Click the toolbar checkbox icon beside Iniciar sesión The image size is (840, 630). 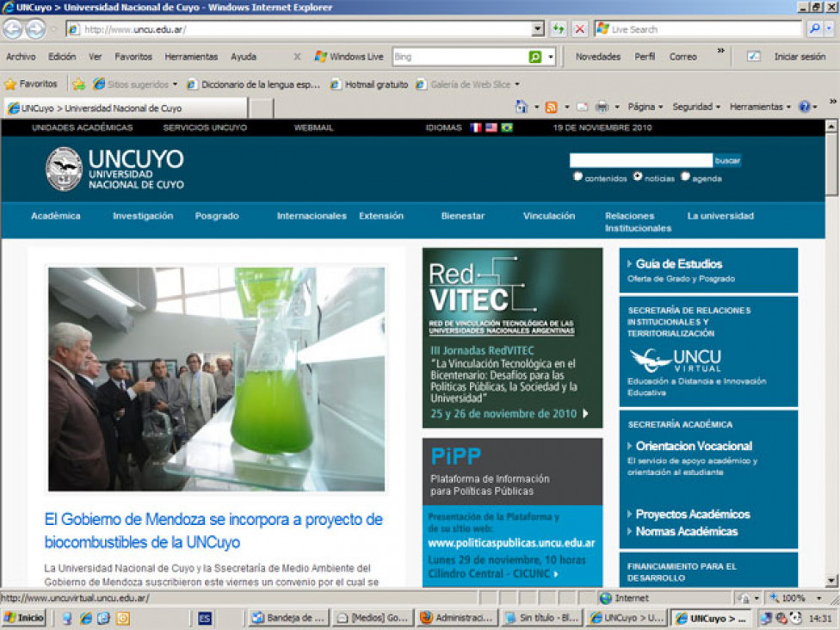754,57
